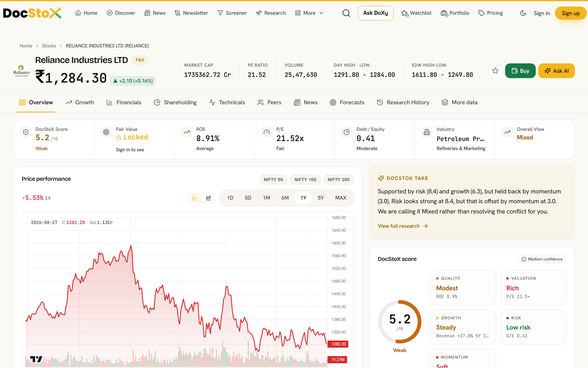The width and height of the screenshot is (588, 368).
Task: Click the F&O badge
Action: 140,60
